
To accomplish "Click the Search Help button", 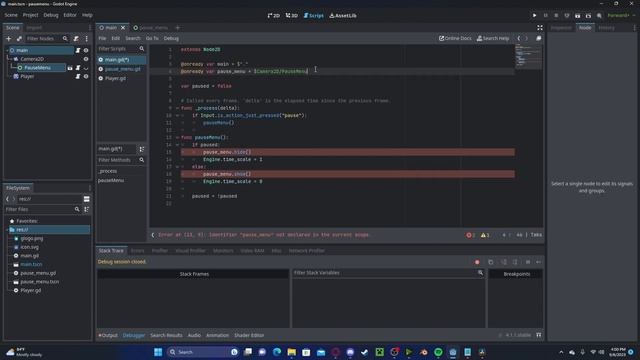I will (493, 38).
